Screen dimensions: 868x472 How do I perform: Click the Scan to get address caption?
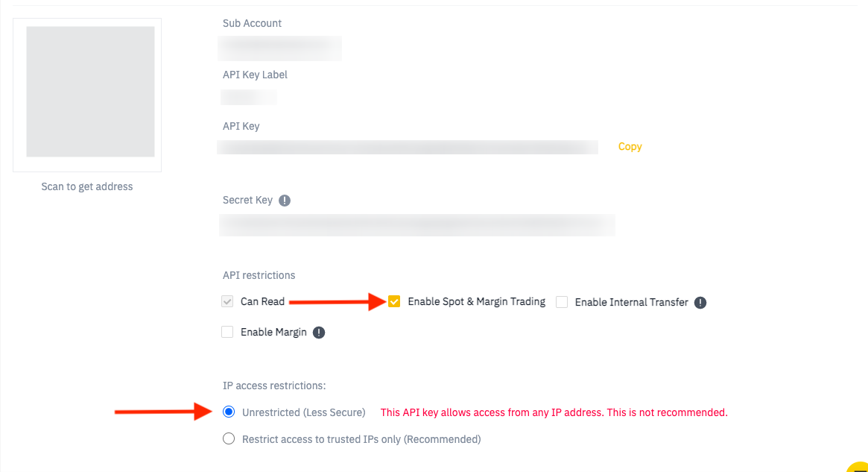87,186
